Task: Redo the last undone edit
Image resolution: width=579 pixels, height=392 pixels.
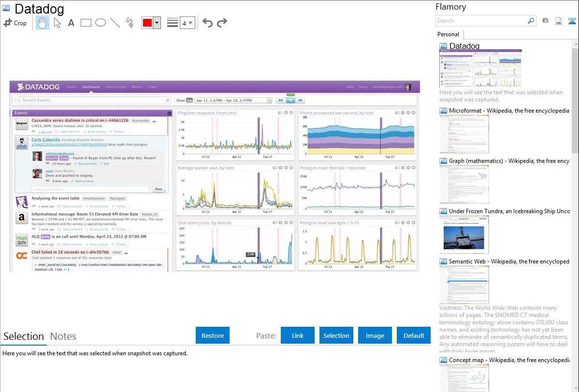Action: pos(222,23)
